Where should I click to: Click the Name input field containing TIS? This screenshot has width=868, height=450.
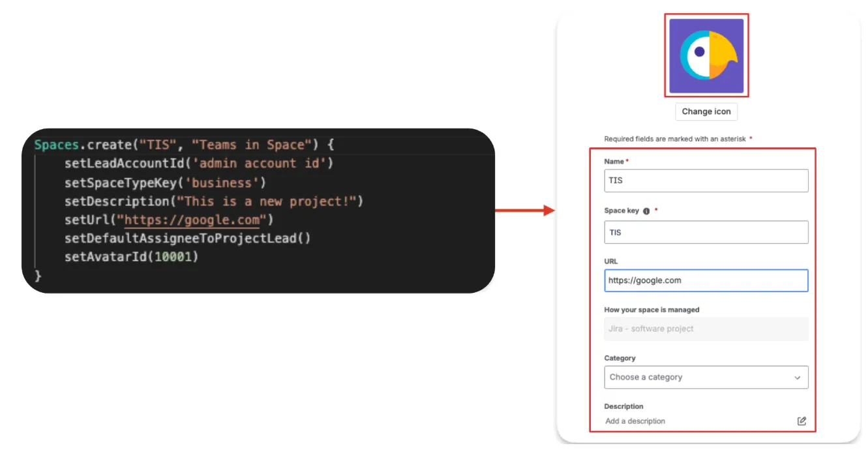coord(706,181)
